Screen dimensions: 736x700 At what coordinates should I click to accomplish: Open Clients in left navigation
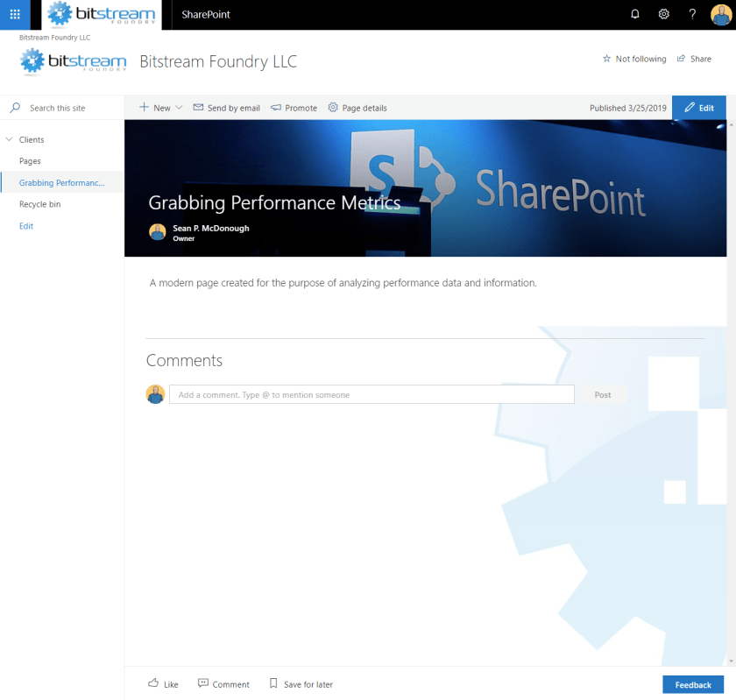point(32,140)
